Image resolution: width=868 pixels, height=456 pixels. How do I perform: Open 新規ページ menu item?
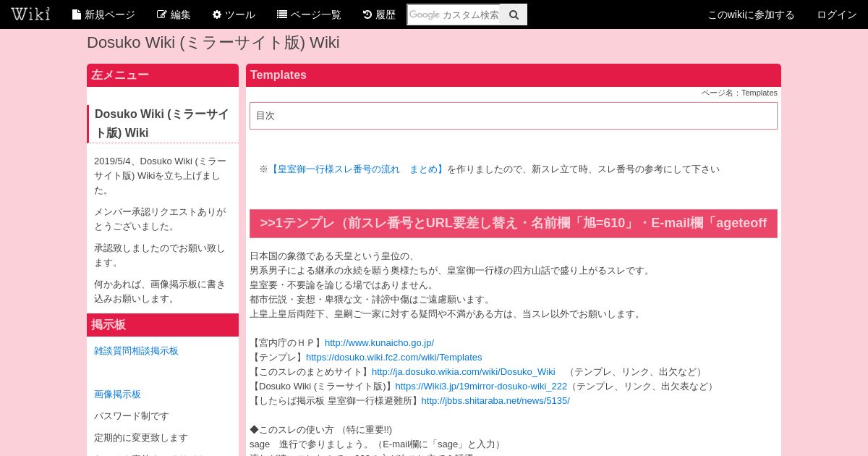coord(103,14)
